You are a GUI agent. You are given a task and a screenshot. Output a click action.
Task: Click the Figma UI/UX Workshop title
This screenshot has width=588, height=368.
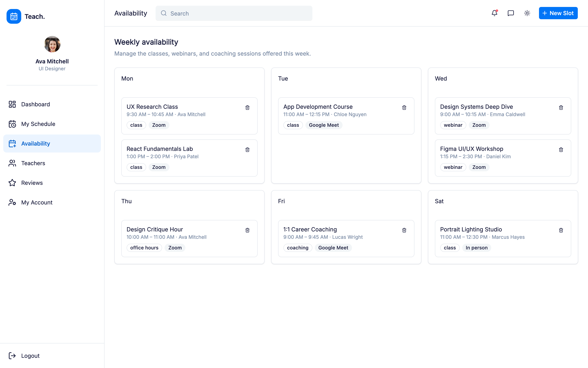471,149
